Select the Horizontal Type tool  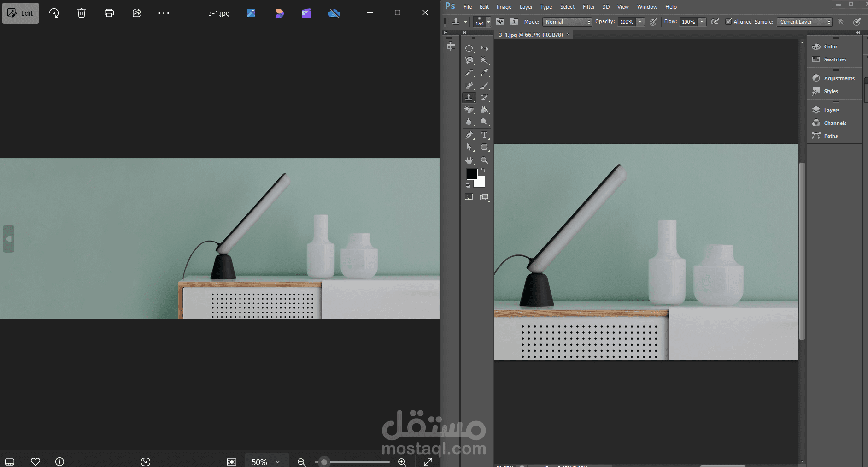pyautogui.click(x=484, y=135)
